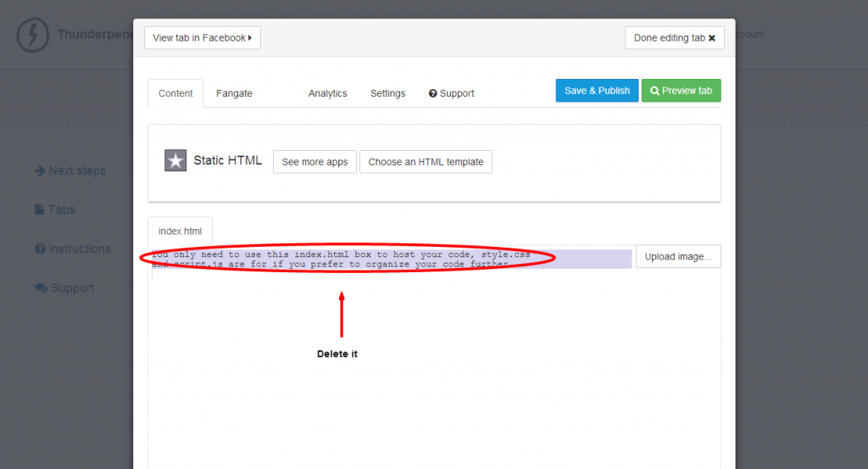Click the Thunderpenny brand name in header
Image resolution: width=868 pixels, height=469 pixels.
click(95, 34)
